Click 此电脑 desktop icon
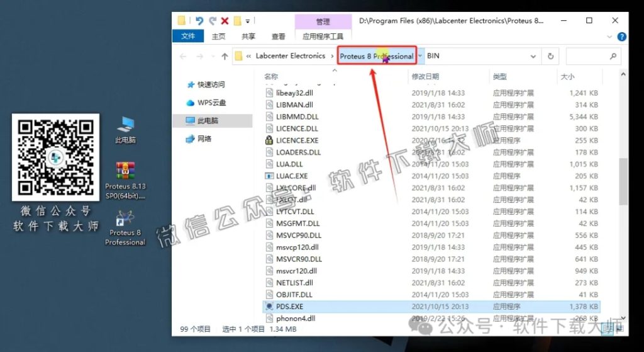The height and width of the screenshot is (352, 644). click(x=125, y=130)
